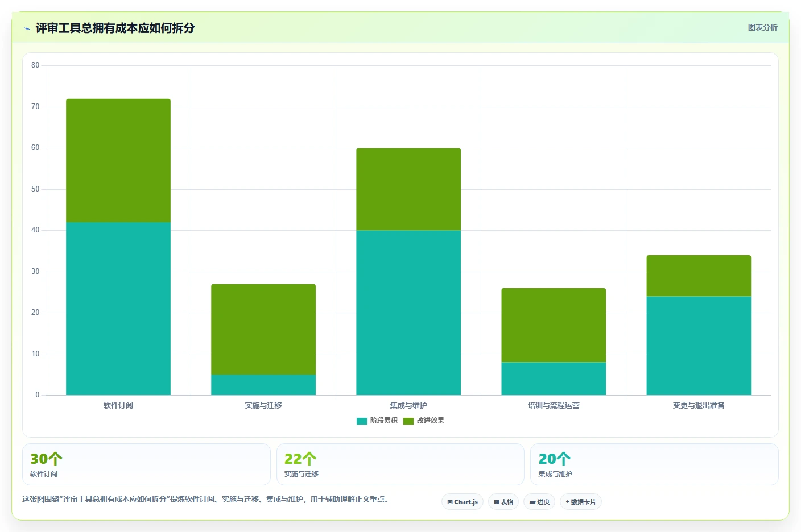
Task: Click the chart title 评审工具总拥有成本应如何拆分
Action: coord(115,28)
